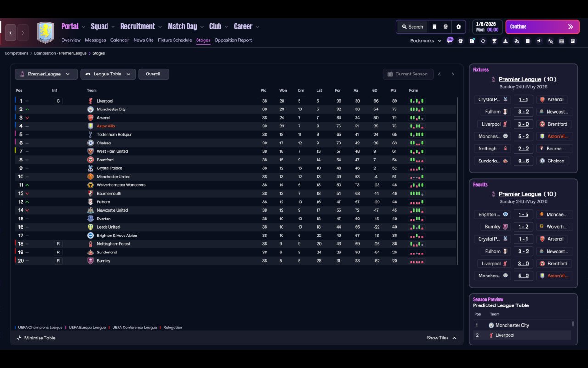Open Premier League link in Fixtures panel

click(520, 79)
